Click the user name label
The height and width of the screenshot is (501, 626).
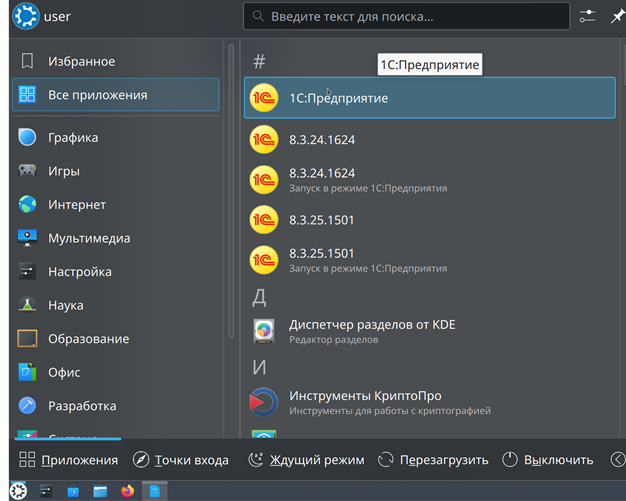(57, 17)
